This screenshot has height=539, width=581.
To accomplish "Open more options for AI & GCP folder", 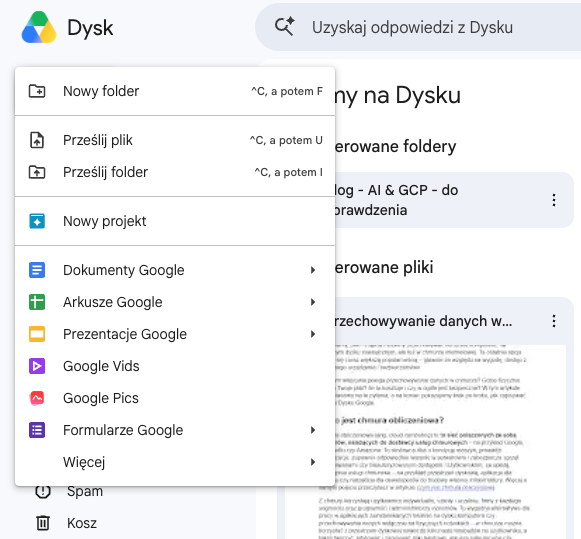I will coord(554,200).
